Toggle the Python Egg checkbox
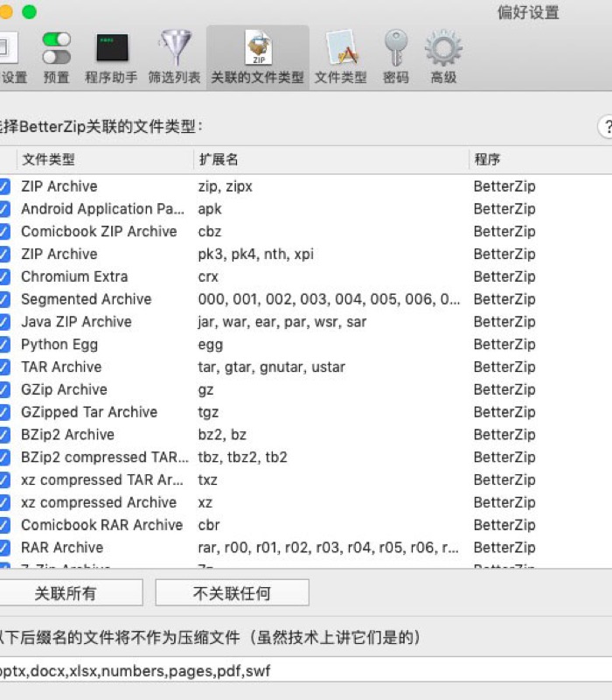Image resolution: width=612 pixels, height=700 pixels. point(4,344)
